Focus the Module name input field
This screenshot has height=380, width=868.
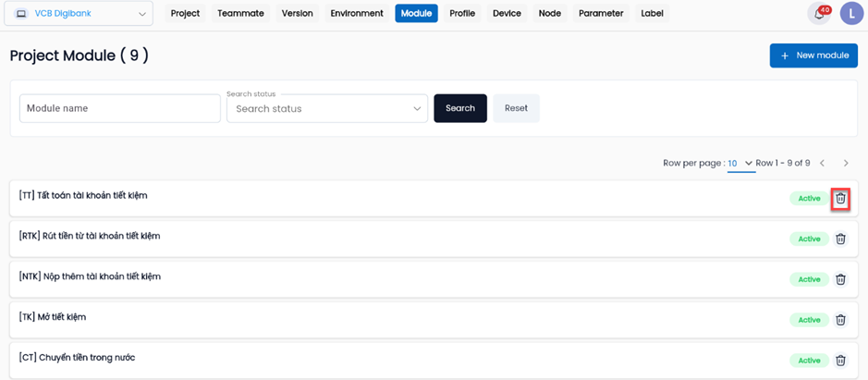click(x=119, y=108)
